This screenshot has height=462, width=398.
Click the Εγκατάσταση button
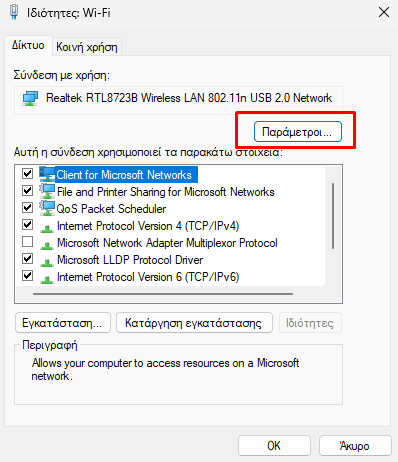click(x=63, y=323)
